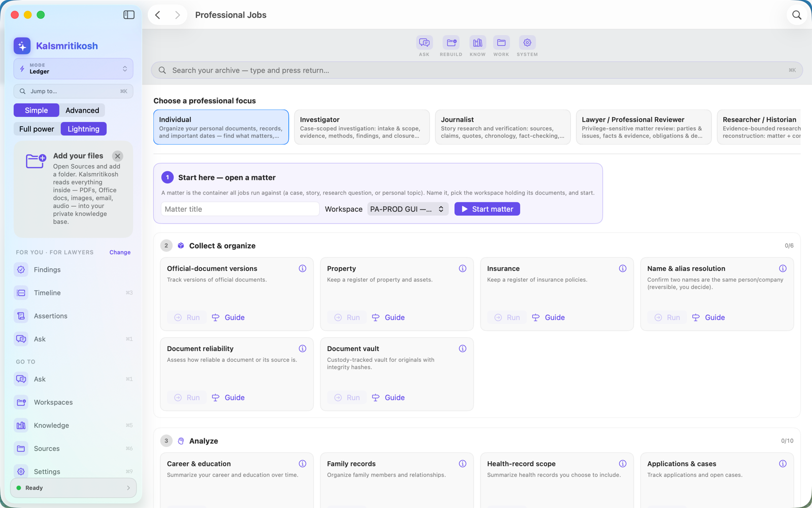Show info for Name & alias resolution

(783, 268)
